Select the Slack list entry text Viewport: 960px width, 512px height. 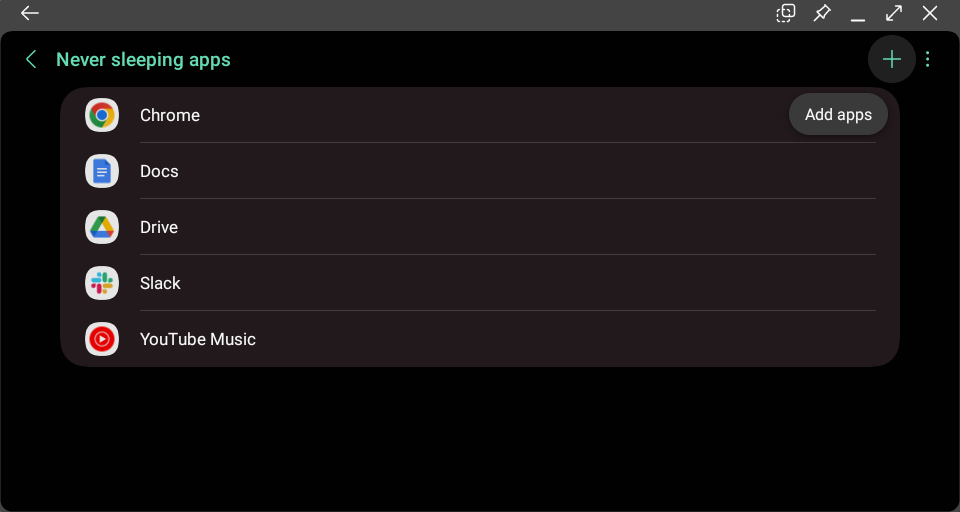tap(160, 283)
